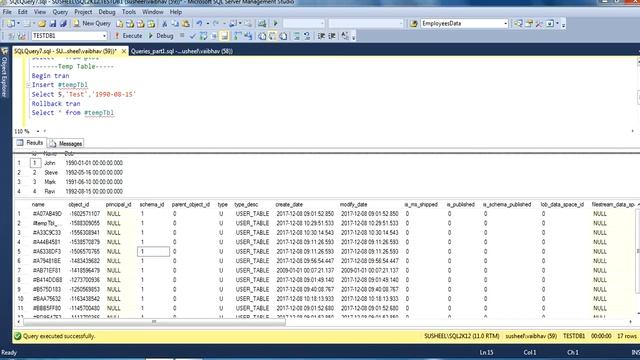Click the results scrollbar right arrow
Image resolution: width=640 pixels, height=360 pixels.
pyautogui.click(x=631, y=322)
